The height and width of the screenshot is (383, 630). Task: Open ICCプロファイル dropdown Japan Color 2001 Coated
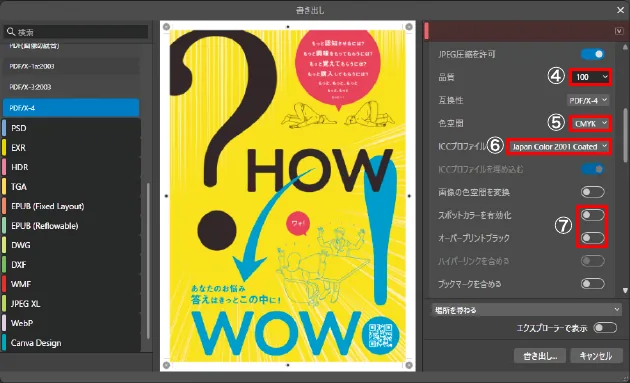(558, 147)
